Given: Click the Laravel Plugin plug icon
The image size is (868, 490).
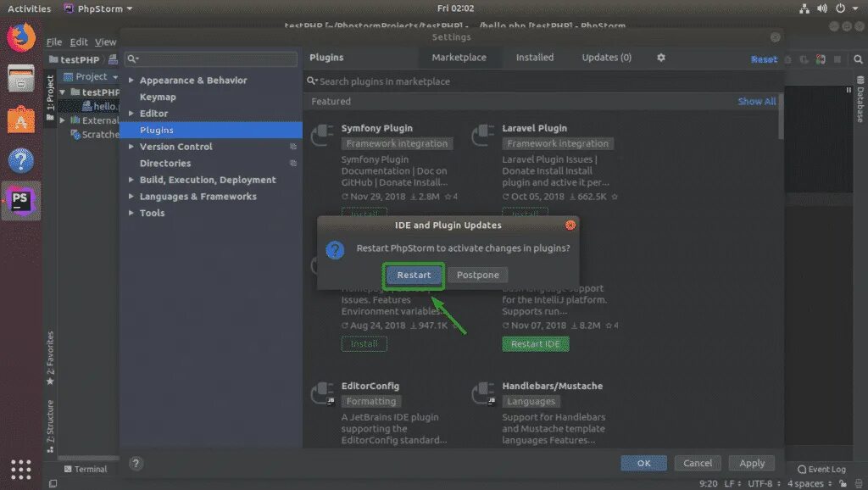Looking at the screenshot, I should click(x=482, y=135).
